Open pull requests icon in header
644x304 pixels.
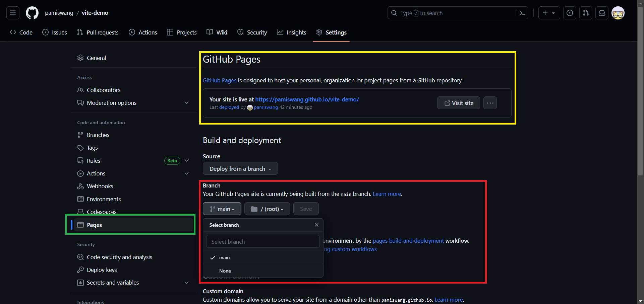pyautogui.click(x=586, y=13)
